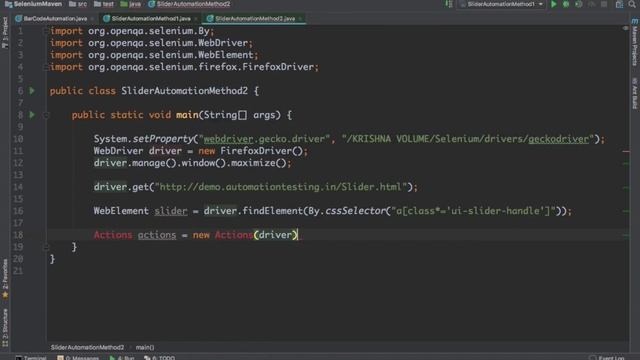Click the slider variable on line 16
This screenshot has height=360, width=640.
click(x=171, y=211)
